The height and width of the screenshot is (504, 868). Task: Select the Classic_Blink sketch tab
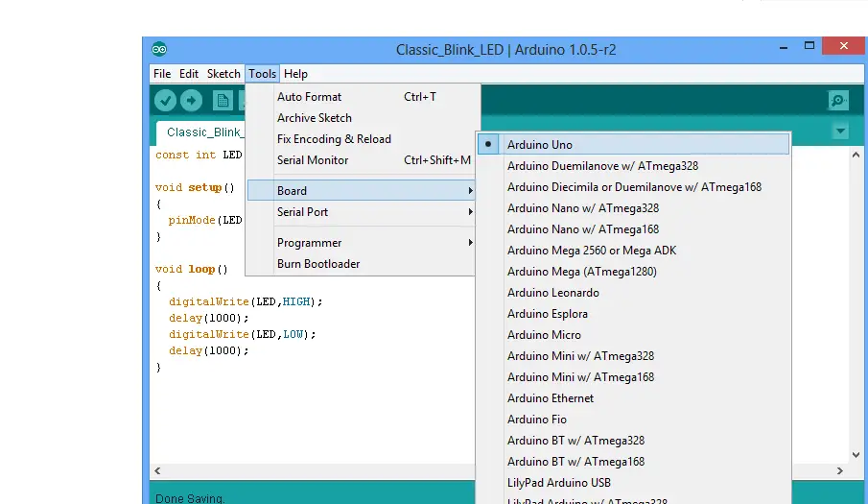click(x=202, y=132)
